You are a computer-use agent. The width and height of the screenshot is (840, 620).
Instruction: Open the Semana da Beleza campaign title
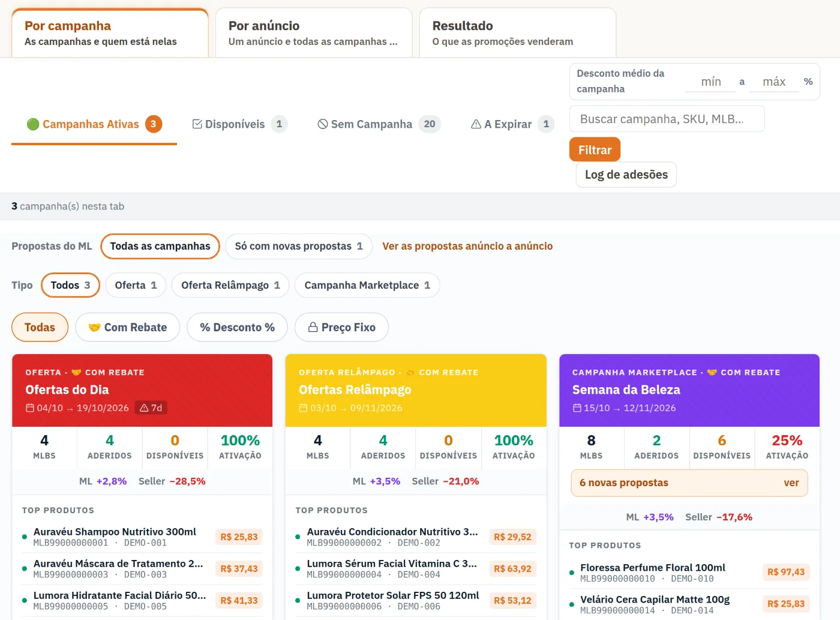[x=626, y=390]
